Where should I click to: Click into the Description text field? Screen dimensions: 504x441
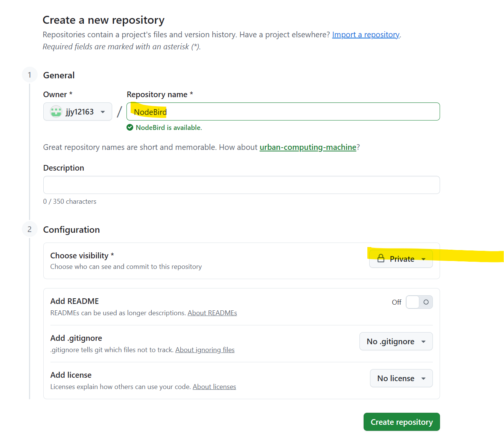[242, 185]
